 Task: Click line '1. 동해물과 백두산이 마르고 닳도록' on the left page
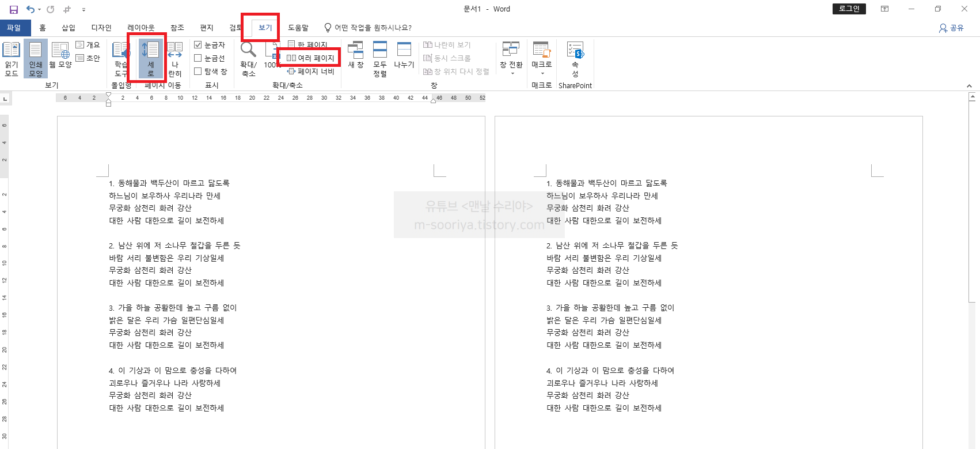point(169,183)
